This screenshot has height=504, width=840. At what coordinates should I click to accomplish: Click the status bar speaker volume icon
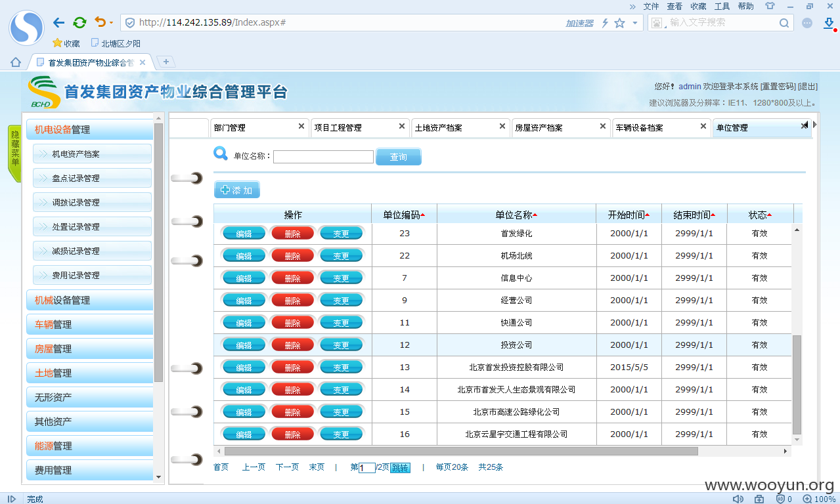738,499
